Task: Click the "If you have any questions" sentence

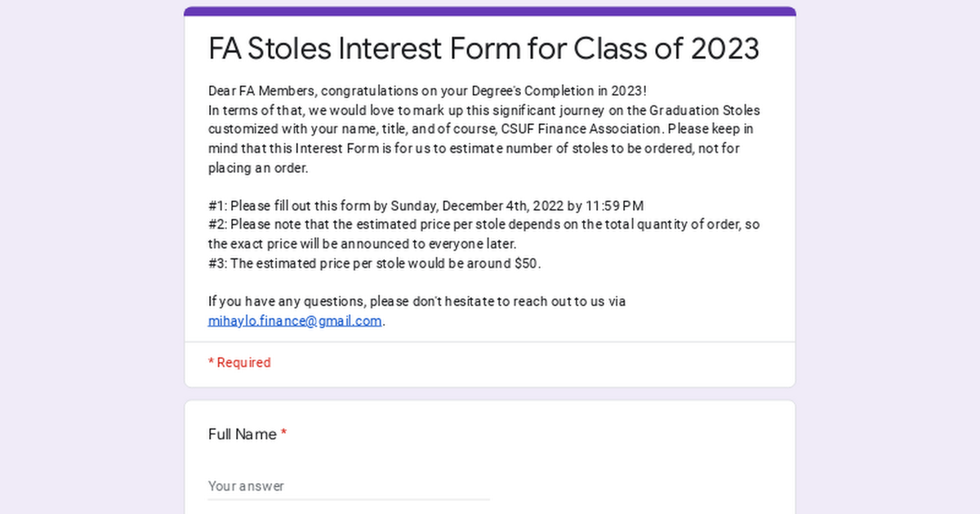Action: coord(416,301)
